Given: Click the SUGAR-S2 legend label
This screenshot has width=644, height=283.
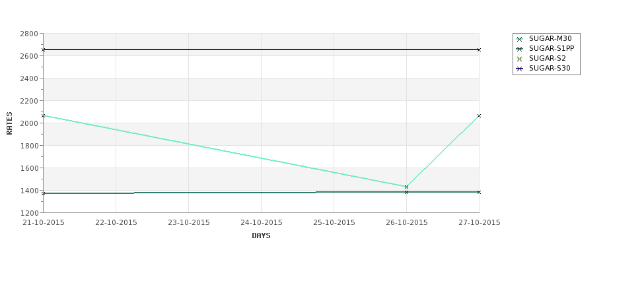Looking at the screenshot, I should (548, 58).
